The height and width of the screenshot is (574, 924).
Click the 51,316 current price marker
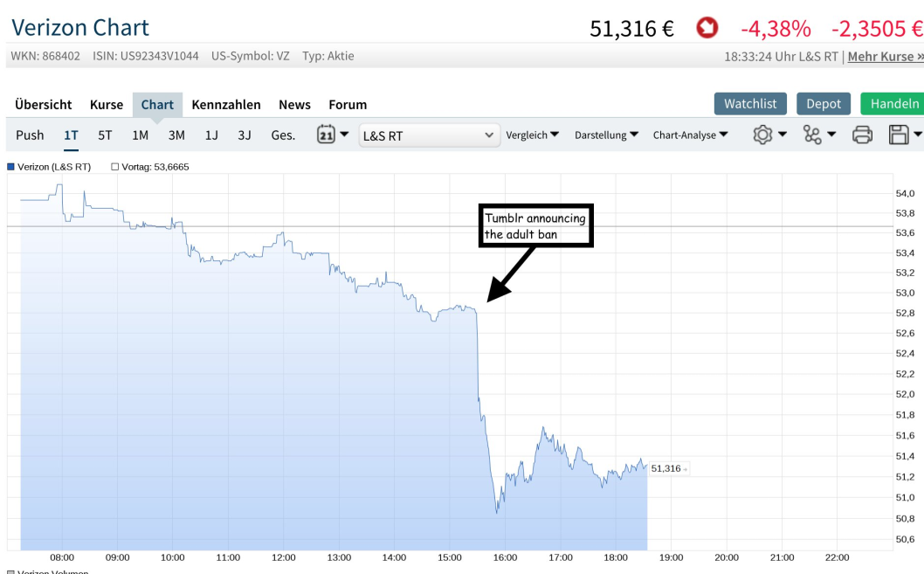point(667,468)
